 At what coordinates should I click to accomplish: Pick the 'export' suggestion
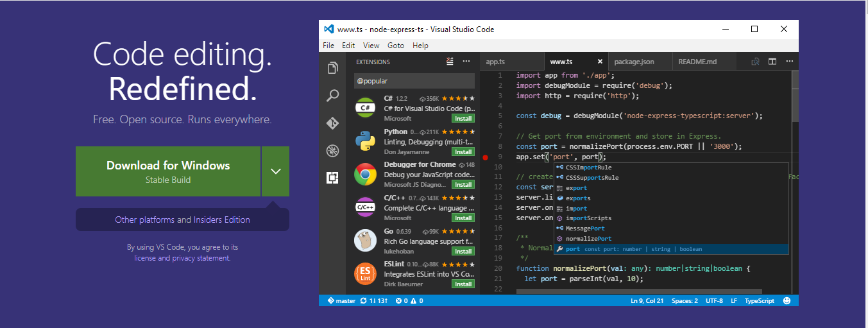click(x=671, y=188)
